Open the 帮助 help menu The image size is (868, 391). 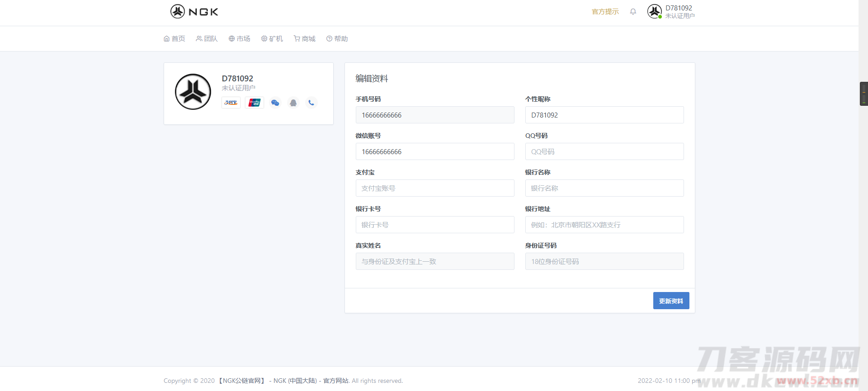click(337, 39)
